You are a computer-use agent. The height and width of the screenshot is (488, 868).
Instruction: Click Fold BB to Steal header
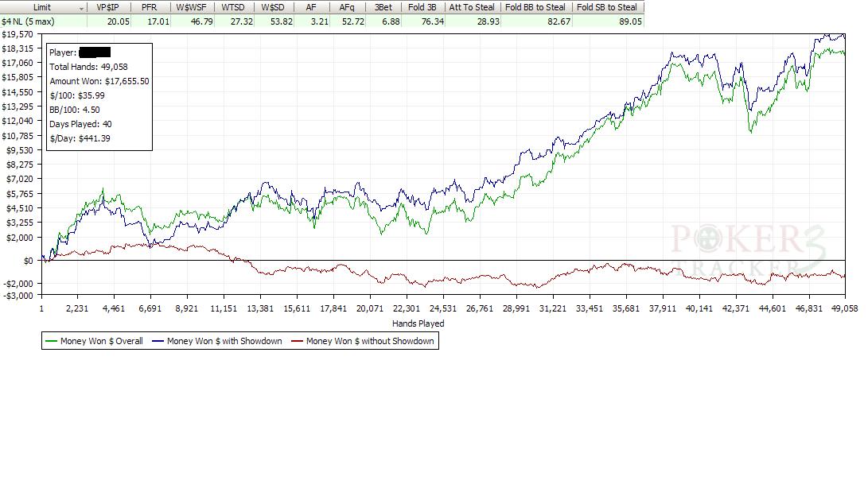535,7
